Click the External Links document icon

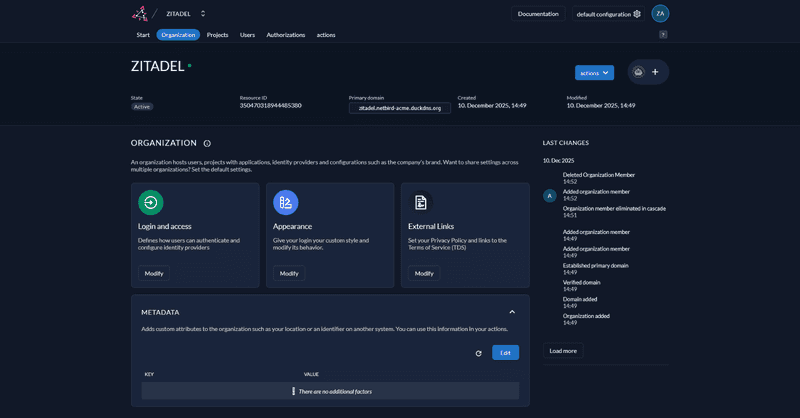click(421, 203)
